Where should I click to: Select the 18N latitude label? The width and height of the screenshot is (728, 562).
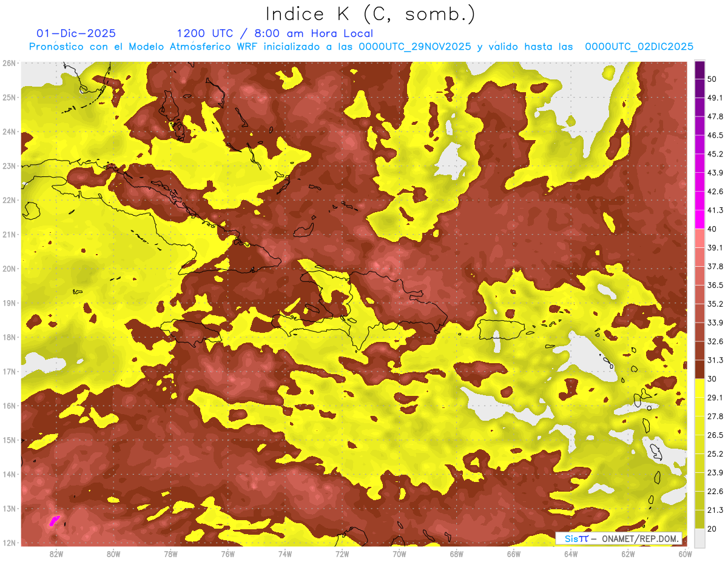coord(9,337)
